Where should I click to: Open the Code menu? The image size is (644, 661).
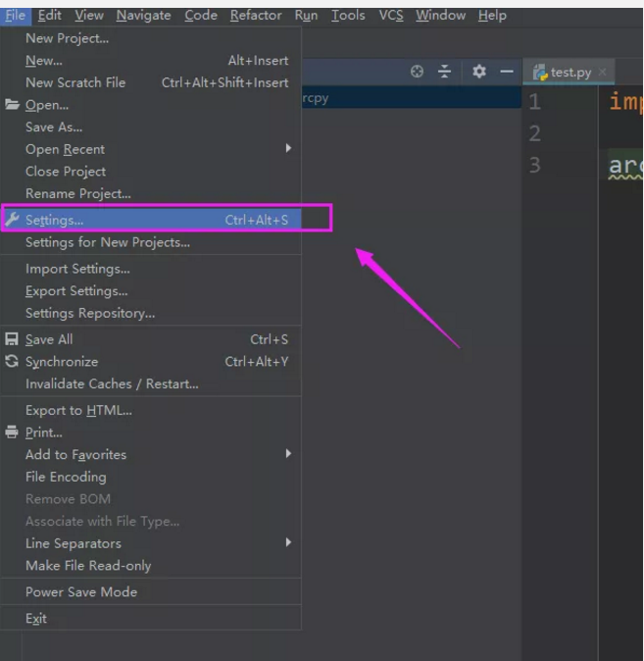[x=201, y=16]
